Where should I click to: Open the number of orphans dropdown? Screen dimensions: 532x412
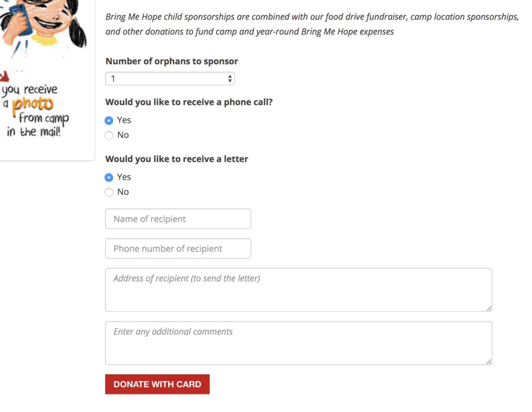(170, 79)
